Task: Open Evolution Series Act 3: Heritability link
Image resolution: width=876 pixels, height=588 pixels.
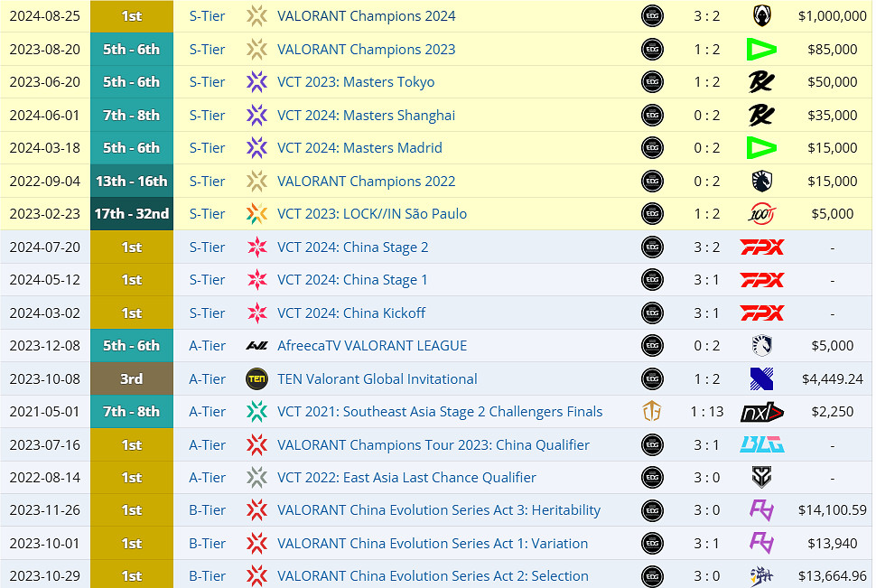Action: pyautogui.click(x=438, y=510)
